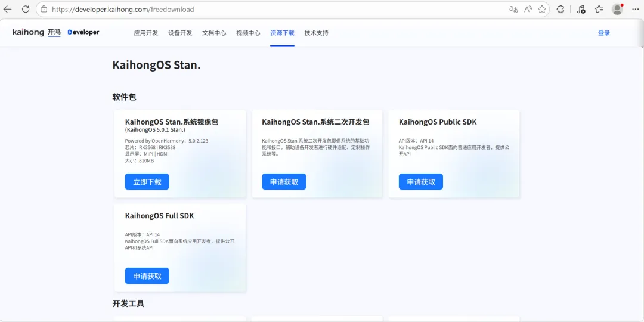Image resolution: width=644 pixels, height=322 pixels.
Task: Open the media control music icon
Action: [581, 9]
